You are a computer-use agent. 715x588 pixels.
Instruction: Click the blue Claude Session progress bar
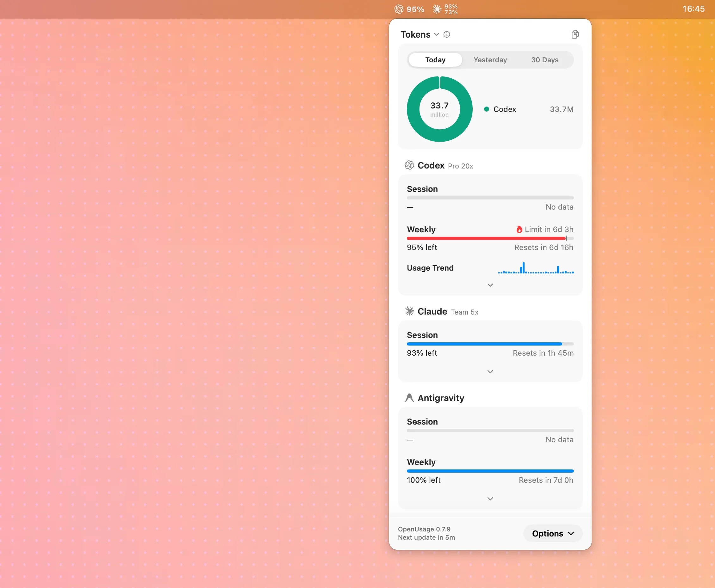490,344
